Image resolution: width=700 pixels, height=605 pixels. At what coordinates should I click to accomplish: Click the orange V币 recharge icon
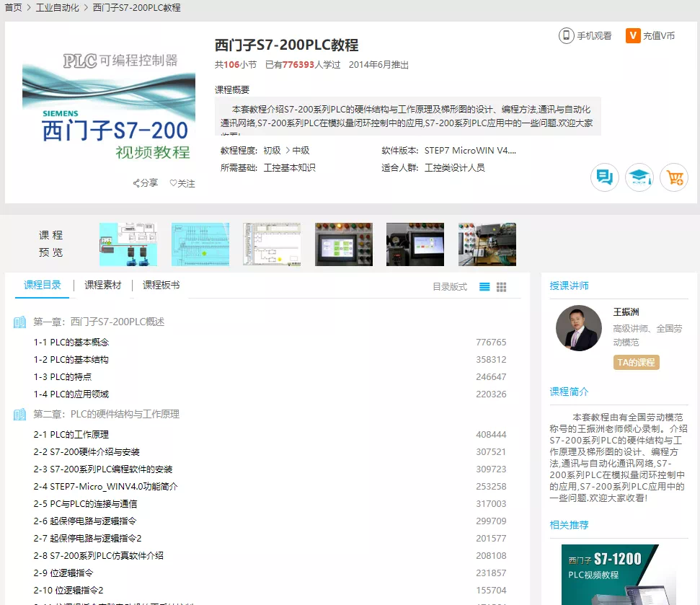633,35
